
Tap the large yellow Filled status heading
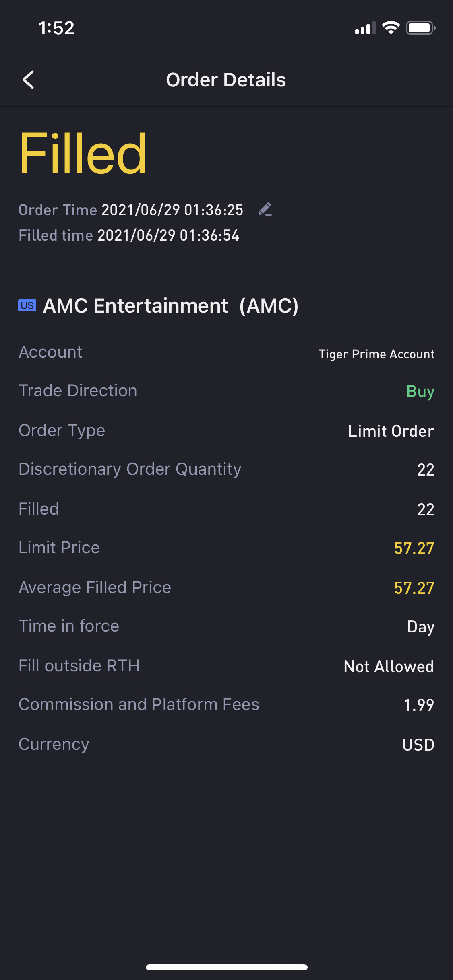83,154
